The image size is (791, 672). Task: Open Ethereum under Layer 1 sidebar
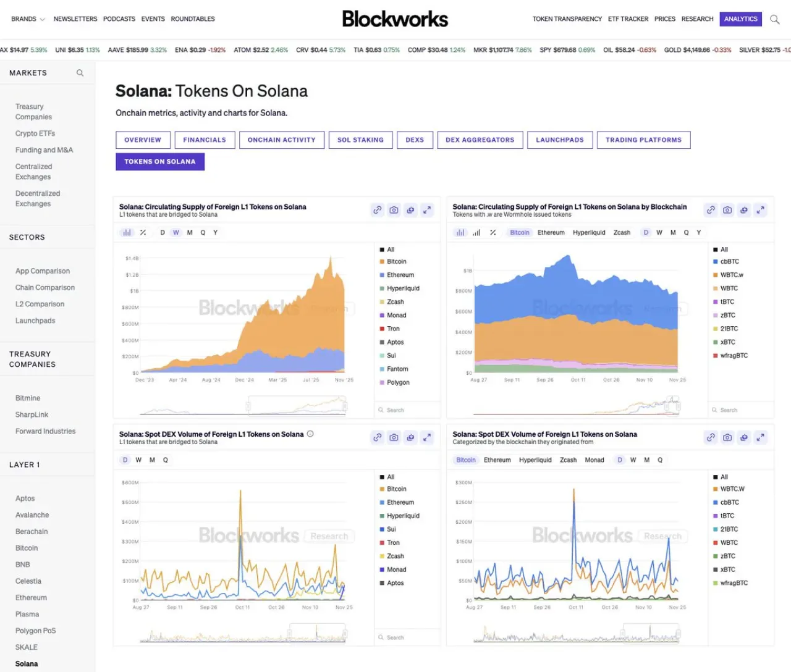point(31,598)
